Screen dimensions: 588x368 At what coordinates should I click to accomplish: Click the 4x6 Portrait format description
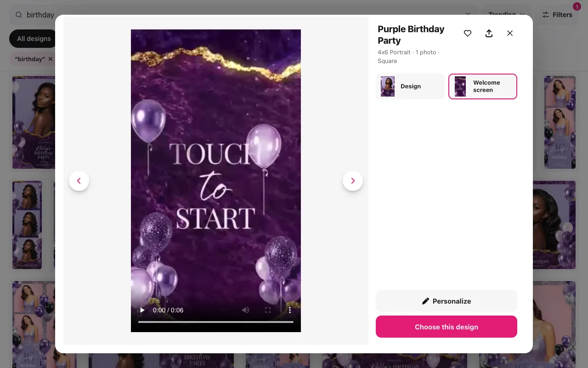tap(408, 57)
